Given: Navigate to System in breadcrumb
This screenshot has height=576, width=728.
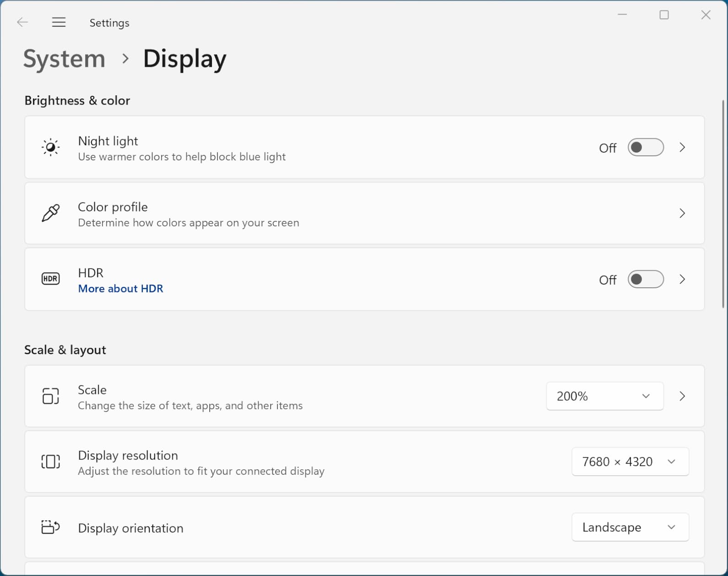Looking at the screenshot, I should [x=64, y=59].
